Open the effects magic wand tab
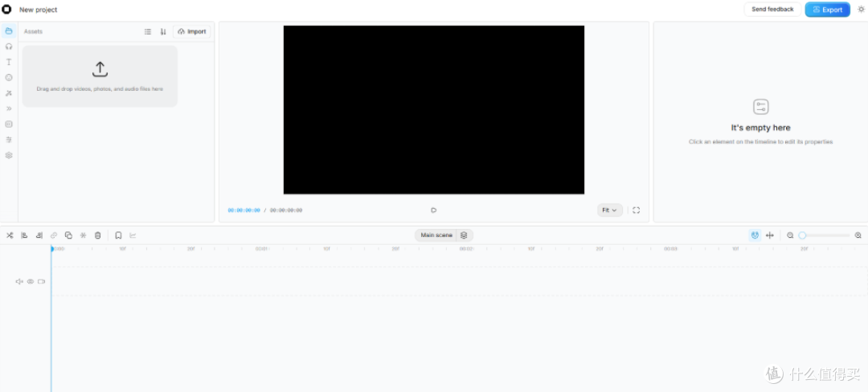Viewport: 868px width, 392px height. (x=9, y=93)
